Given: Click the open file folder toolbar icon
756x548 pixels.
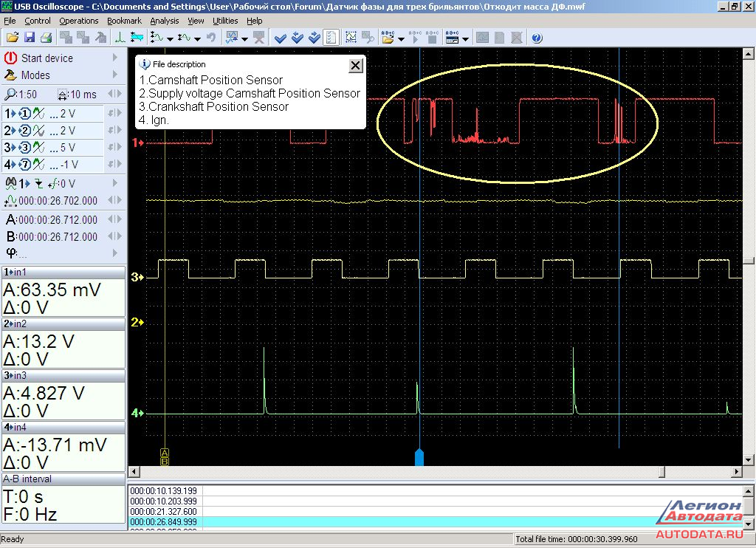Looking at the screenshot, I should click(x=12, y=38).
